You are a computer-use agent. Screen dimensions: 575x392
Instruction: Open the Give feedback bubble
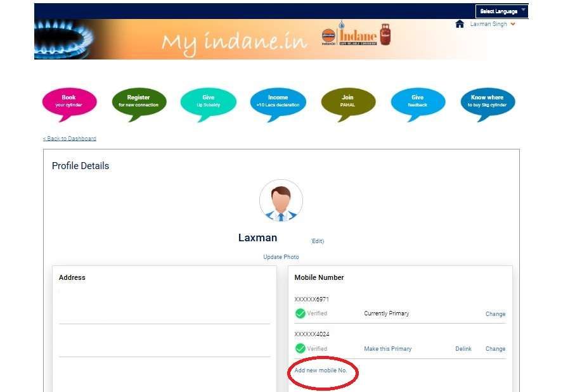tap(418, 104)
